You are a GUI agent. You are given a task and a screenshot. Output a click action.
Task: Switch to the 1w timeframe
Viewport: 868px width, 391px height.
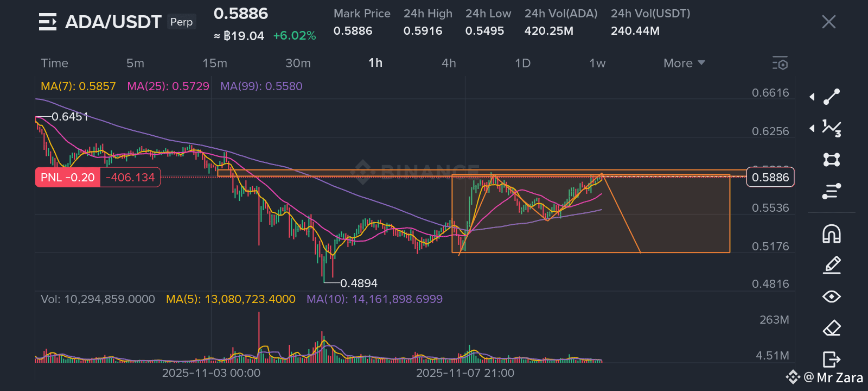pyautogui.click(x=597, y=63)
